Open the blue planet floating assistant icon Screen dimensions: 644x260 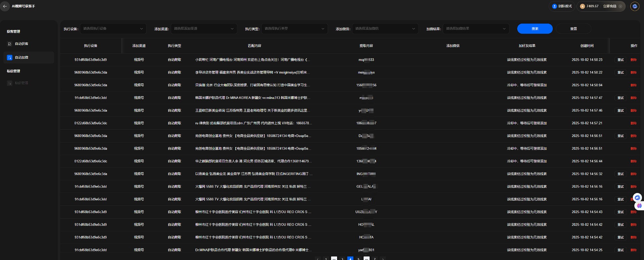pyautogui.click(x=637, y=198)
